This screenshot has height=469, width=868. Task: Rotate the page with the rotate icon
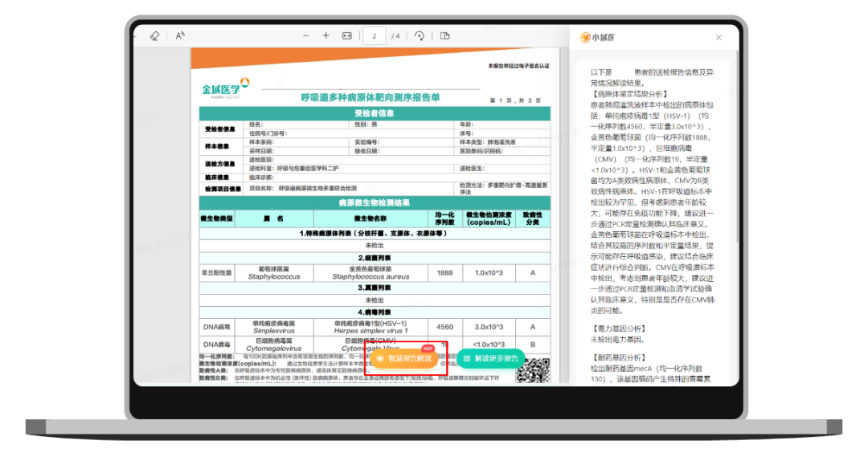(420, 36)
